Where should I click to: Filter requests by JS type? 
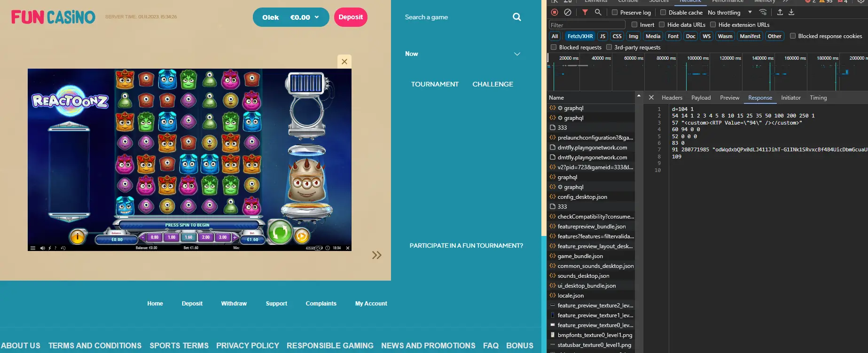point(602,36)
